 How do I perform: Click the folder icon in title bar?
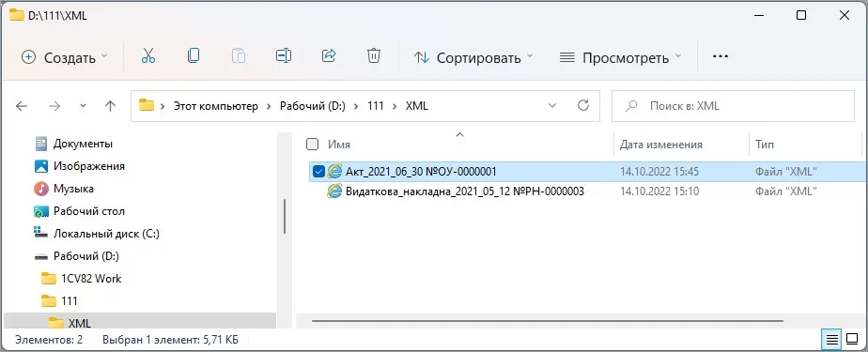coord(17,15)
